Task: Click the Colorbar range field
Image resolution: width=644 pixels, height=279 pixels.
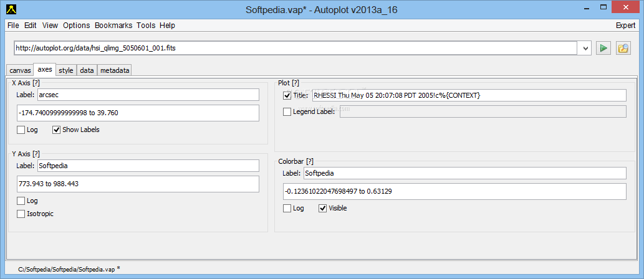Action: point(454,191)
